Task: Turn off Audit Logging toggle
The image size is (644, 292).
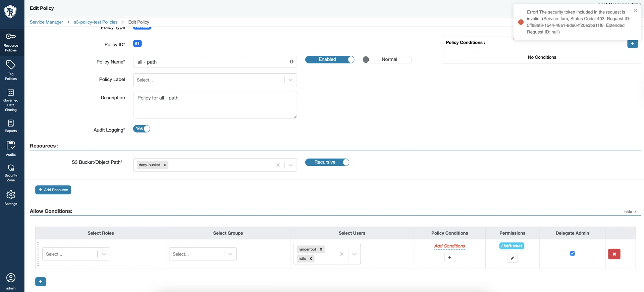Action: (x=142, y=129)
